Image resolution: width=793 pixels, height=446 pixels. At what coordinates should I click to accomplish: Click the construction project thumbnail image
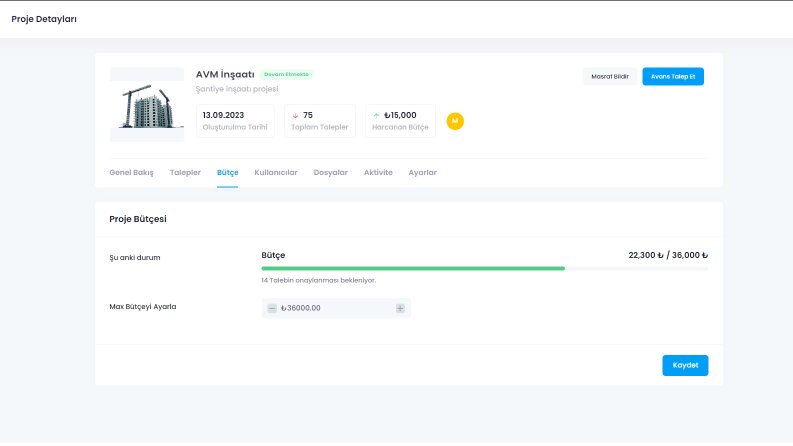[147, 105]
